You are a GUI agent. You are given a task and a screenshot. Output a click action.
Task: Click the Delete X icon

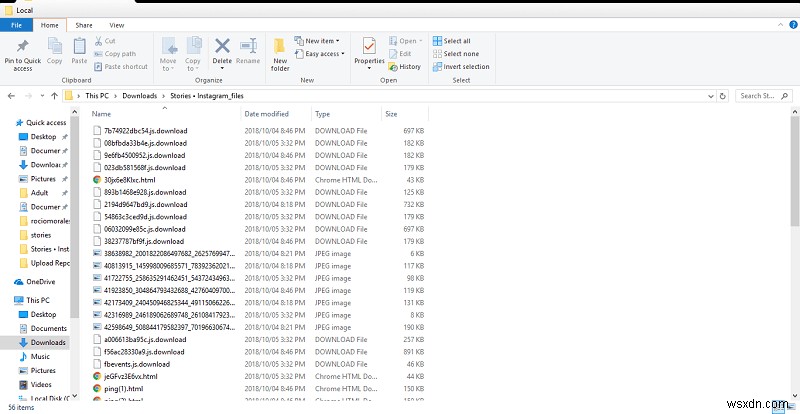tap(222, 46)
